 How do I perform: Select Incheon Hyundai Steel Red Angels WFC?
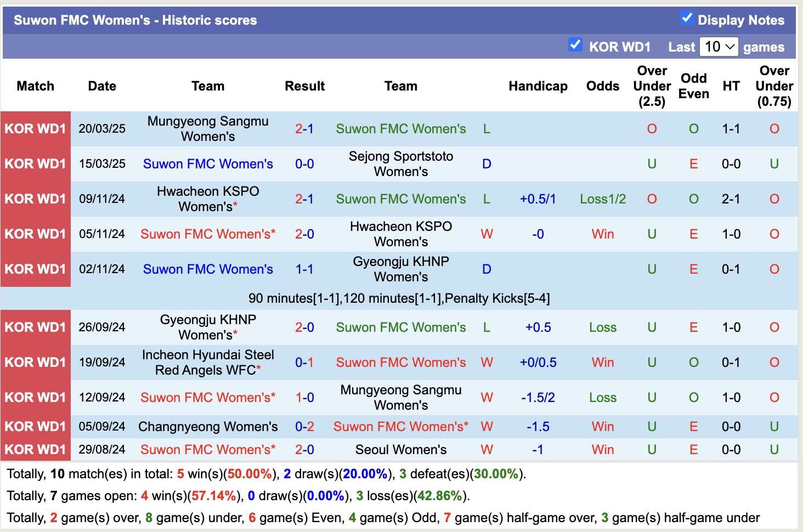[x=208, y=362]
